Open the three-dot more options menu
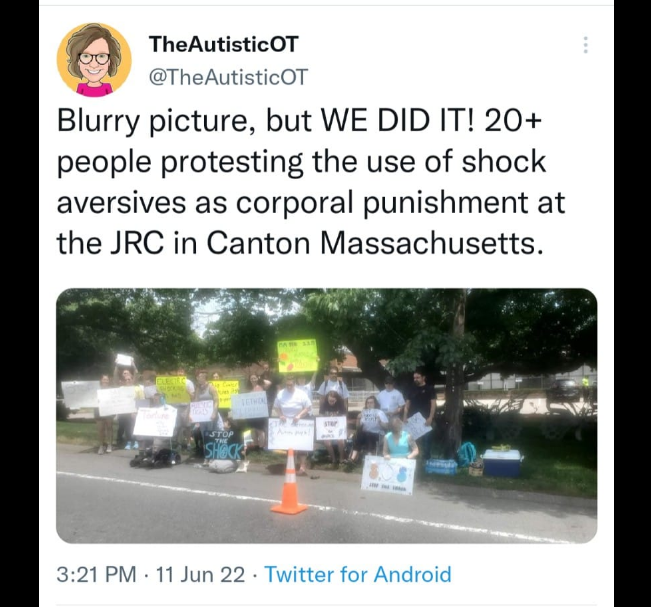The height and width of the screenshot is (607, 651). coord(585,44)
